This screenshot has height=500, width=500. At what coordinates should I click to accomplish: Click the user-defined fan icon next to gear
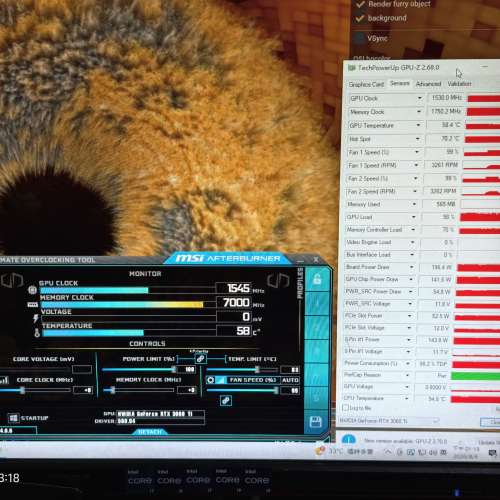click(221, 380)
